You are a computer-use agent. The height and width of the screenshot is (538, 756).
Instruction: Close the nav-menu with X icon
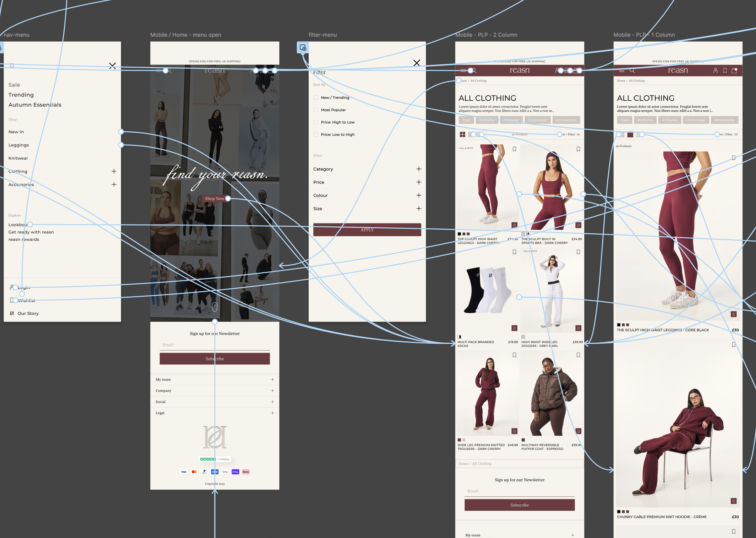[112, 66]
